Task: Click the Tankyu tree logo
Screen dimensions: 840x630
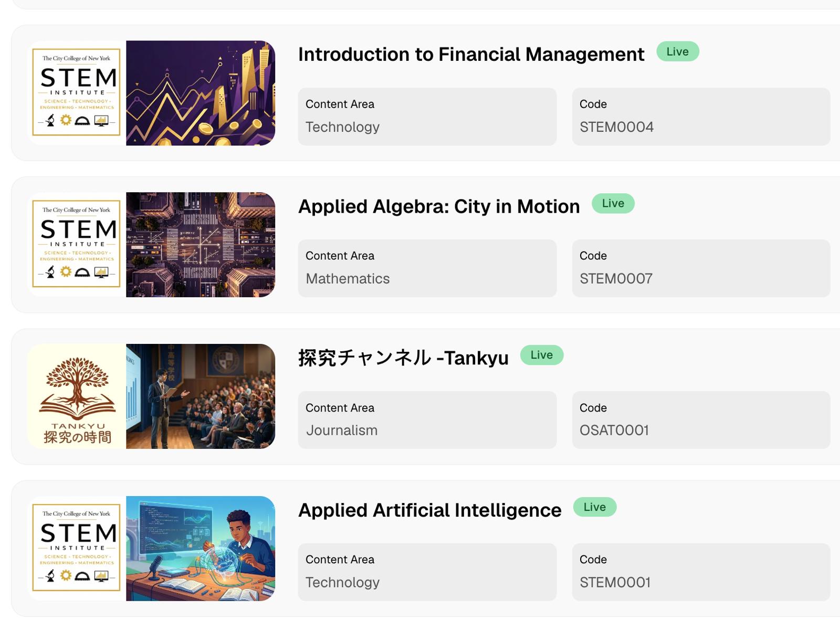Action: (x=77, y=396)
